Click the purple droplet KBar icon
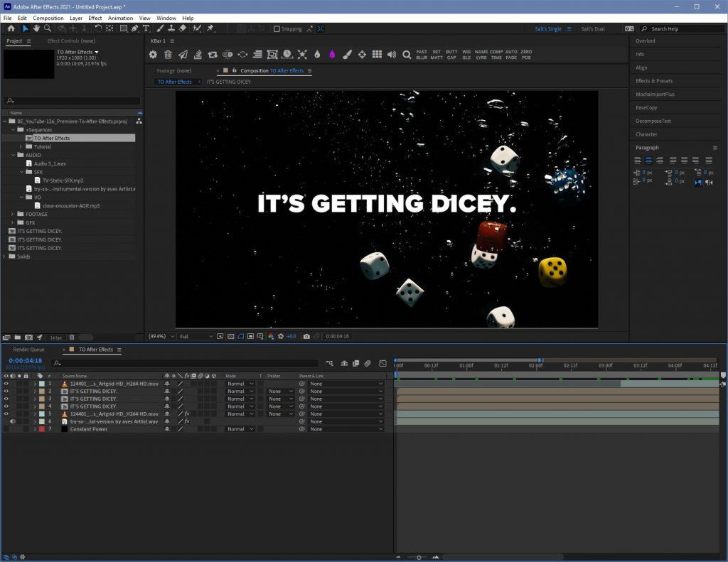The image size is (728, 562). pyautogui.click(x=332, y=54)
